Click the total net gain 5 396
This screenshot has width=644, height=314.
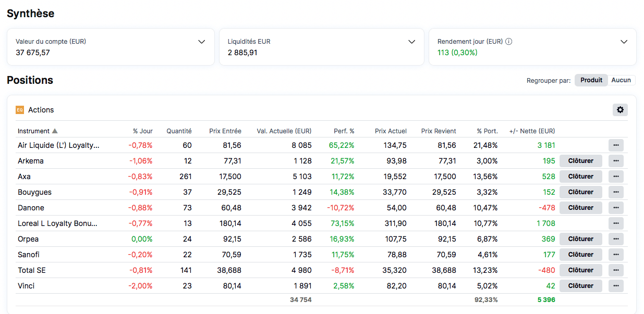[x=546, y=300]
